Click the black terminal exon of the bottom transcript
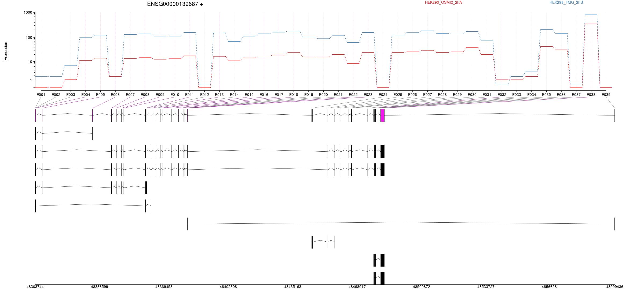Viewport: 644px width, 292px height. [382, 278]
